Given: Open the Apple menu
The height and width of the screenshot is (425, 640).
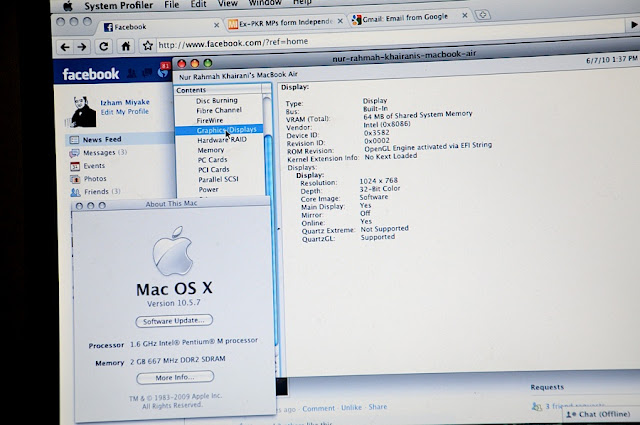Looking at the screenshot, I should pyautogui.click(x=68, y=6).
